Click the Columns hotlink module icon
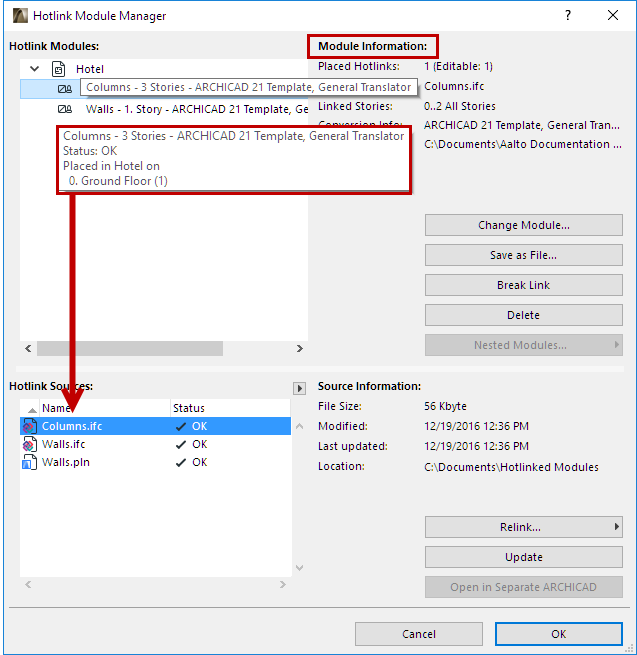This screenshot has width=637, height=655. (x=65, y=89)
